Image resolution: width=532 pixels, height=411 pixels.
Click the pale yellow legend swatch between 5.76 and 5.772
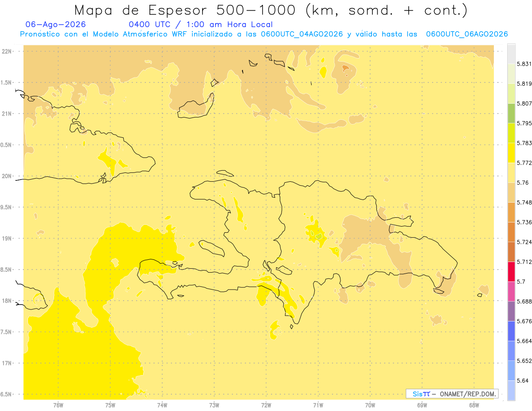[x=511, y=172]
